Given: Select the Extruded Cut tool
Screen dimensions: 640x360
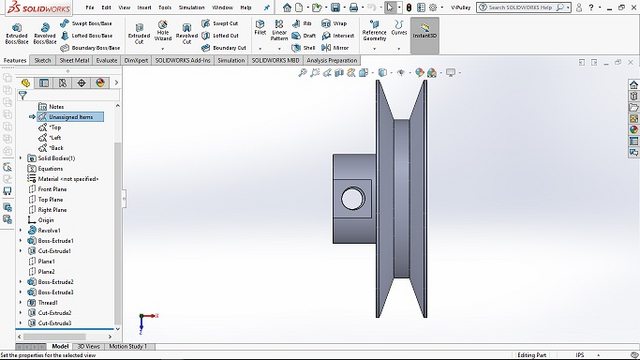Looking at the screenshot, I should 139,34.
